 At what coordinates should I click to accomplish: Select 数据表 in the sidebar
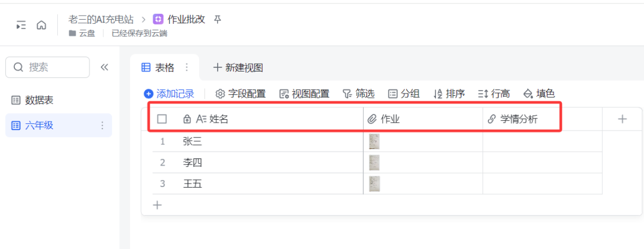(x=39, y=100)
